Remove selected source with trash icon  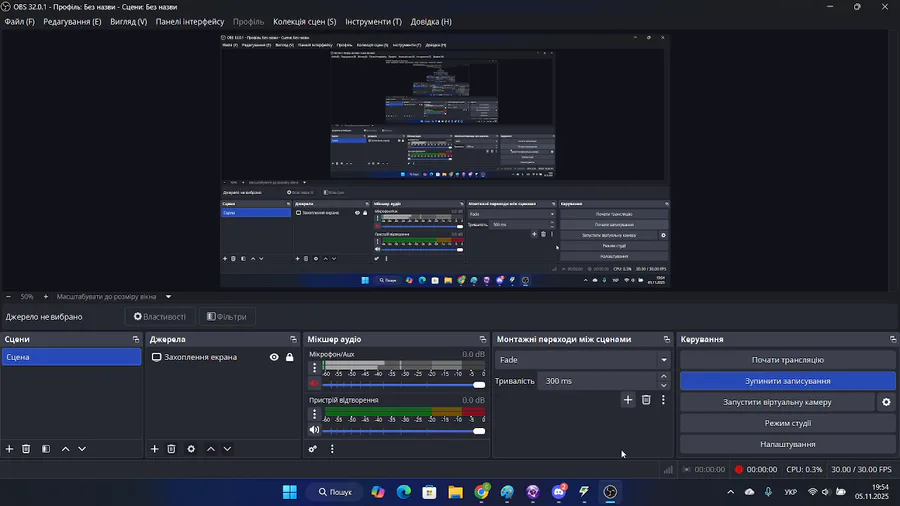click(171, 449)
